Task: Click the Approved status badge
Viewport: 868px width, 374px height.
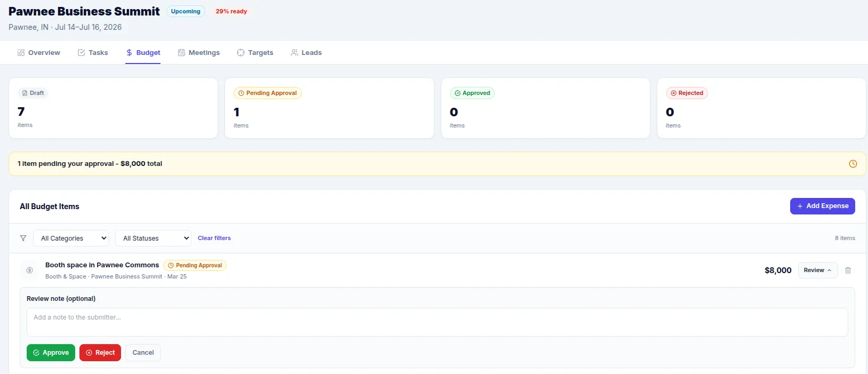Action: pyautogui.click(x=472, y=93)
